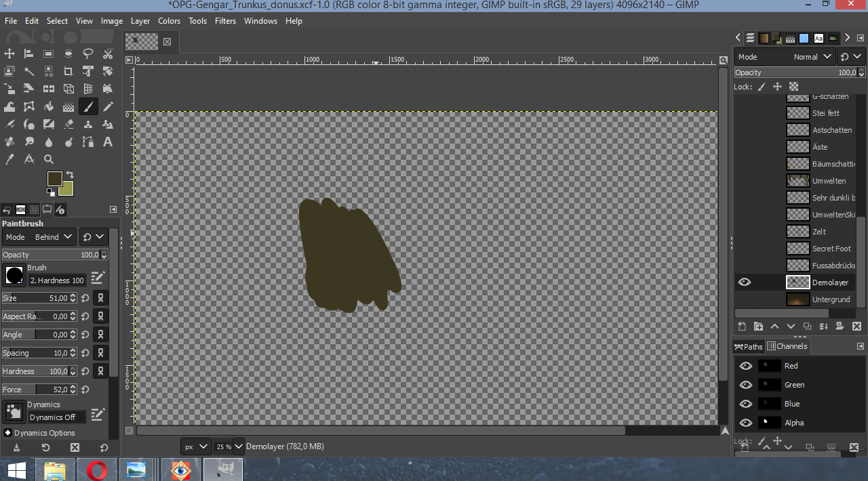The height and width of the screenshot is (481, 868).
Task: Open the paintbrush Mode Behind dropdown
Action: click(x=53, y=237)
